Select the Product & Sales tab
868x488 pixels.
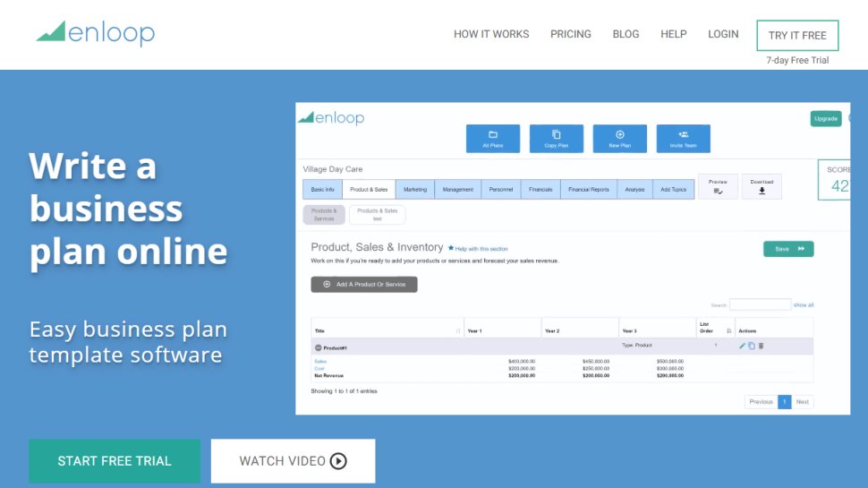pyautogui.click(x=369, y=190)
